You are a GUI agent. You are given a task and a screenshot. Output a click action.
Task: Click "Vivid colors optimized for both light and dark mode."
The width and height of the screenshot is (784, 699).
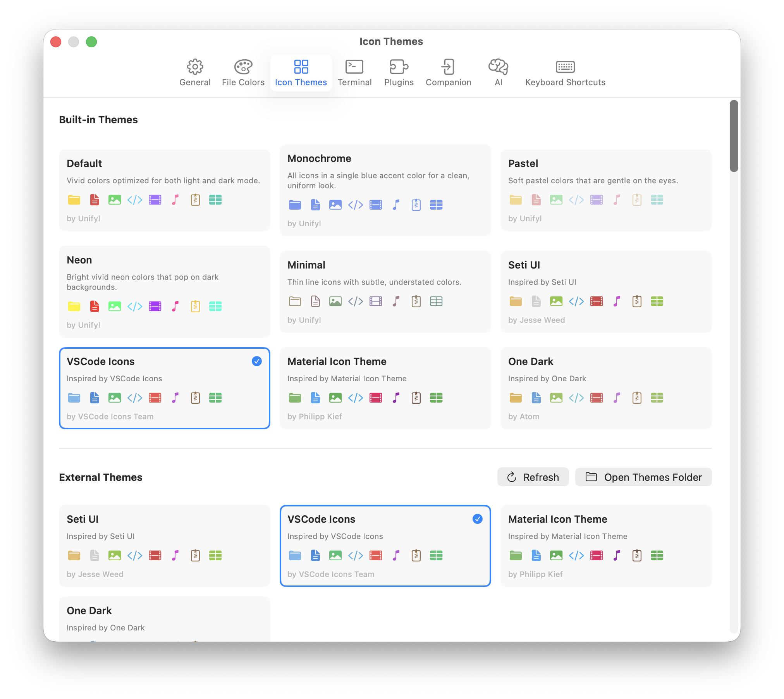coord(163,181)
